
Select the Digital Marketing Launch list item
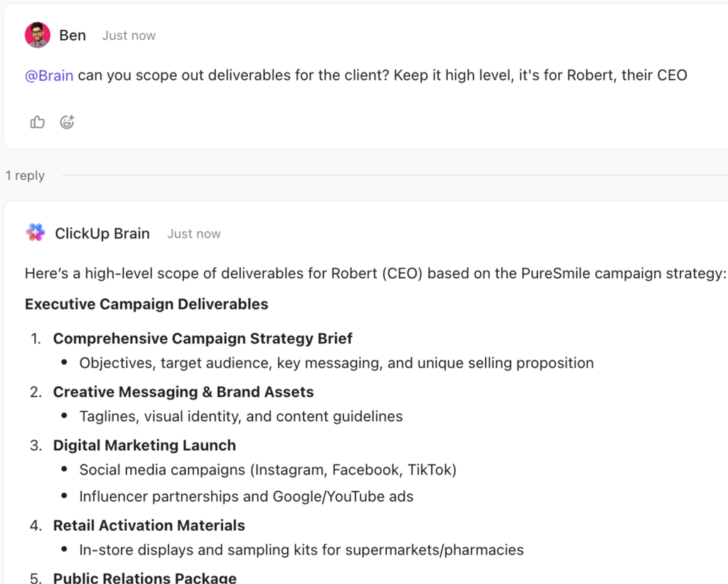144,445
